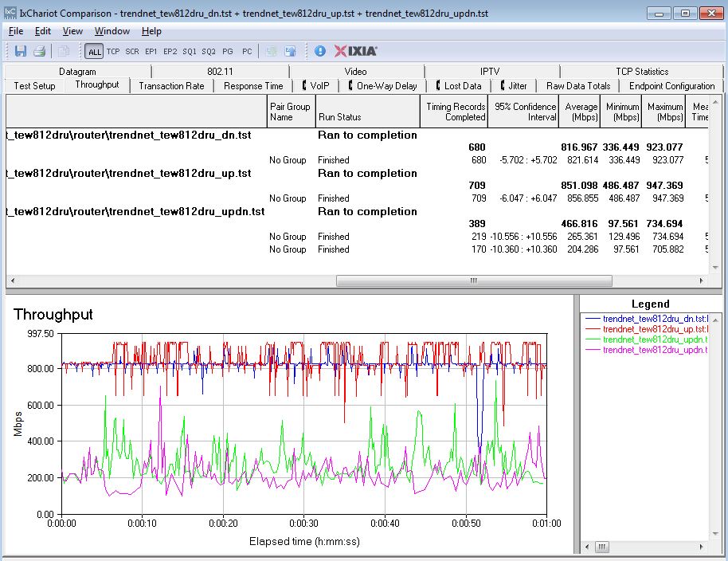Select the magenta updn legend entry
The width and height of the screenshot is (728, 561).
point(647,350)
